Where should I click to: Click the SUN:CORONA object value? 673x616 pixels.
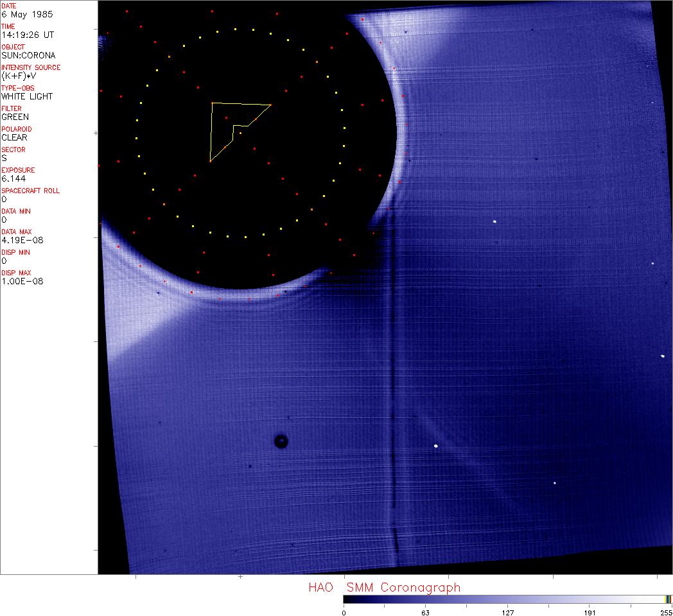coord(28,55)
